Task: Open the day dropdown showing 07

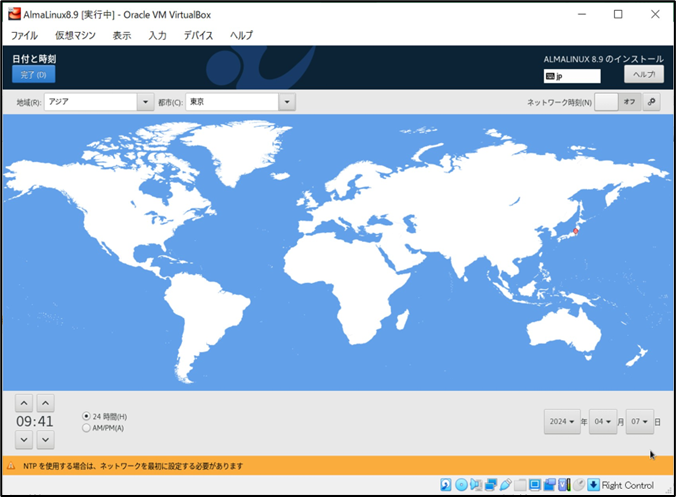Action: pyautogui.click(x=640, y=422)
